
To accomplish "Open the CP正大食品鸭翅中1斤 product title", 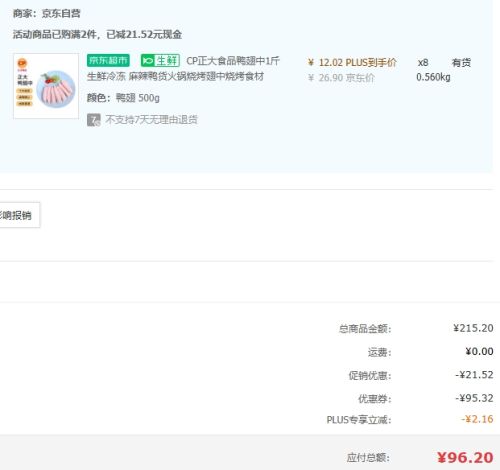I will point(233,61).
